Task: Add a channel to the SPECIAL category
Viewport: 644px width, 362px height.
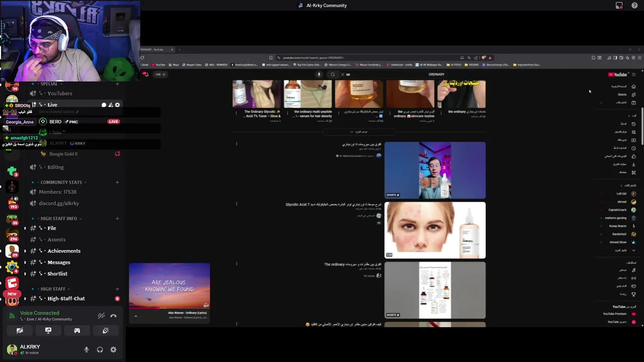Action: point(117,84)
